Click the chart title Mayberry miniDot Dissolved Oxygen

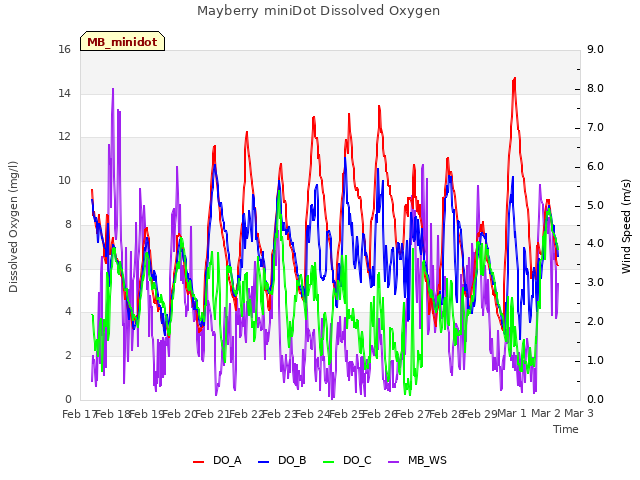click(x=318, y=11)
